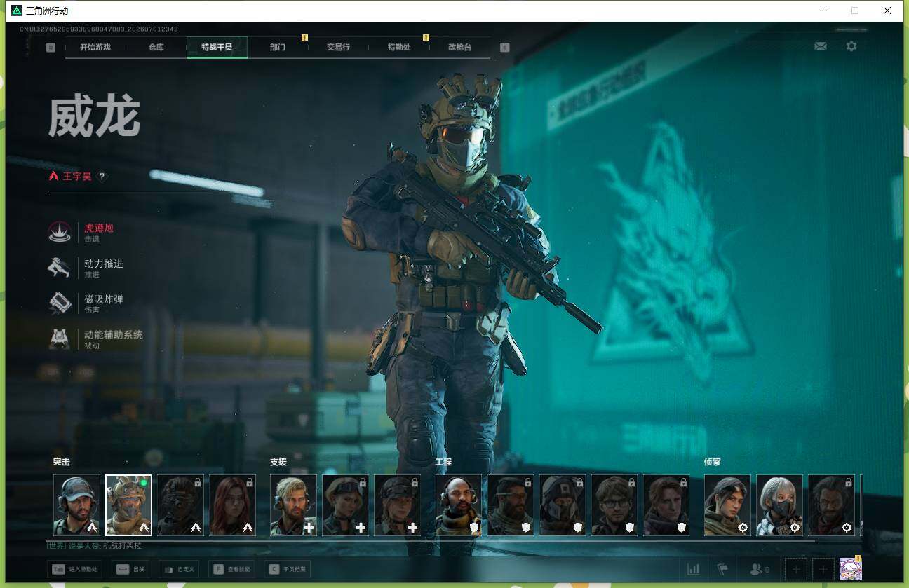Select the locked glasses-wearing young 工程 operator
The height and width of the screenshot is (588, 909).
tap(614, 505)
